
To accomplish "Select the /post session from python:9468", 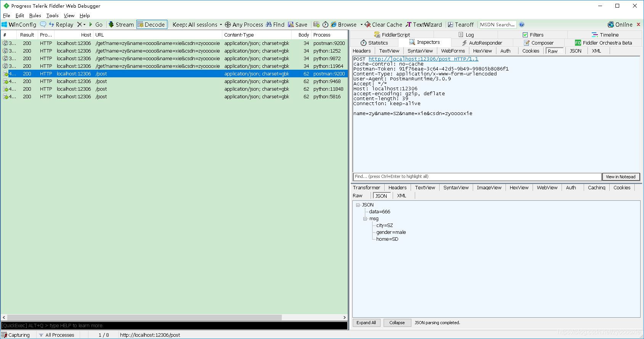I will (174, 82).
